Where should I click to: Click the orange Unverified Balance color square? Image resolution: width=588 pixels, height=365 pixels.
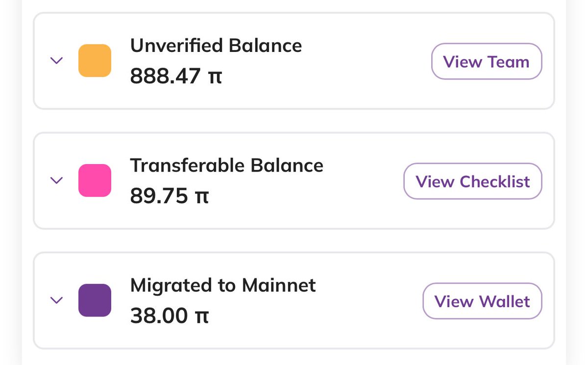click(95, 61)
